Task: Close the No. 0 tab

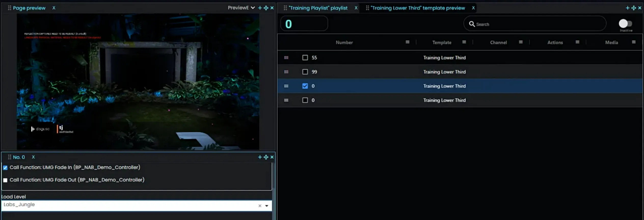Action: pyautogui.click(x=33, y=157)
